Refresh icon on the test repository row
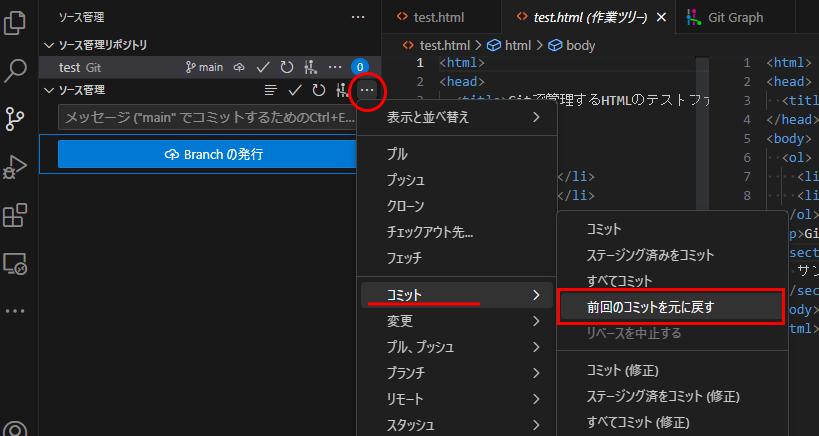819x436 pixels. 286,67
